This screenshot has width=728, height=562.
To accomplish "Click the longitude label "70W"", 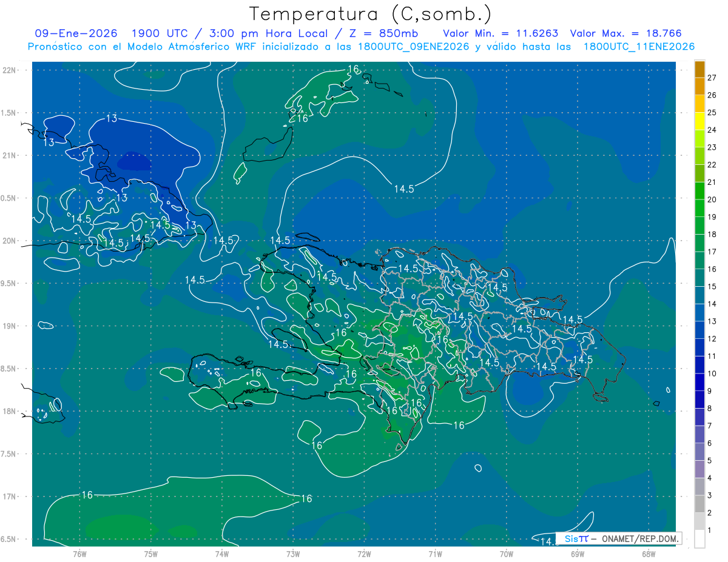I will click(507, 554).
